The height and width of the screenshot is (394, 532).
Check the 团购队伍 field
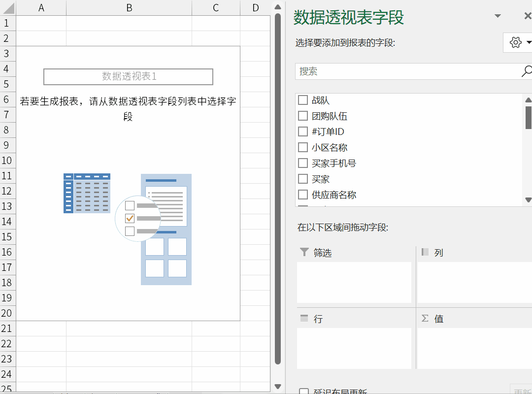coord(302,116)
